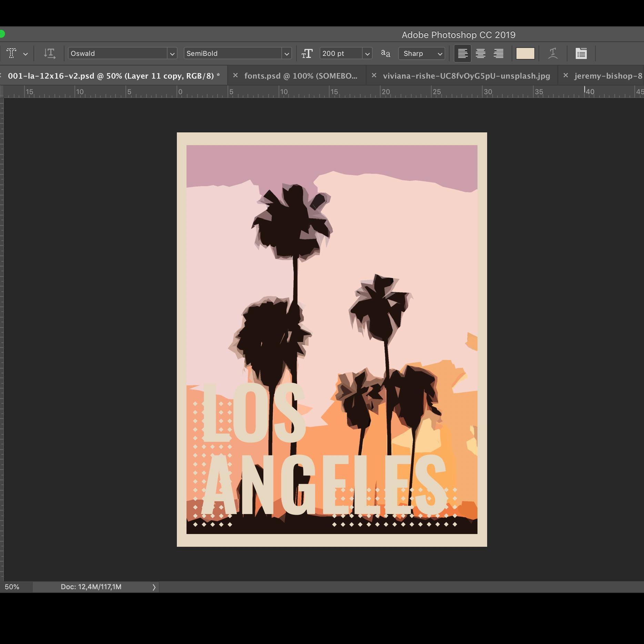Click the anti-aliasing aa icon
The height and width of the screenshot is (644, 644).
[x=385, y=53]
